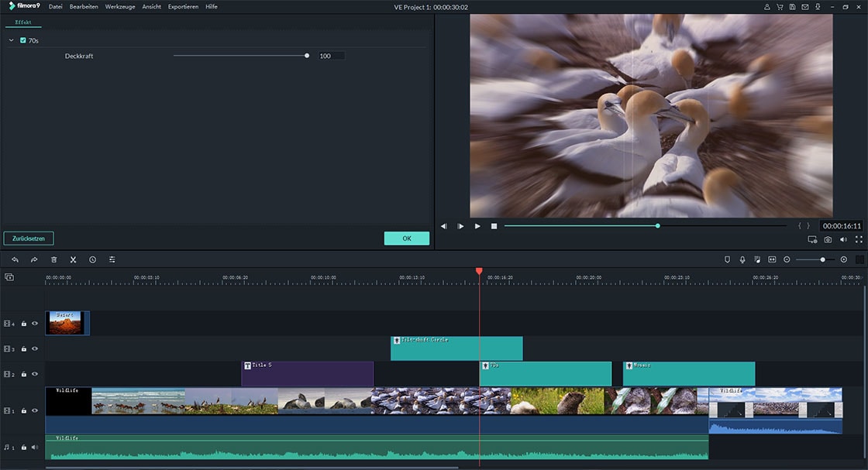Redo the last undone action
The height and width of the screenshot is (470, 868).
pyautogui.click(x=34, y=259)
